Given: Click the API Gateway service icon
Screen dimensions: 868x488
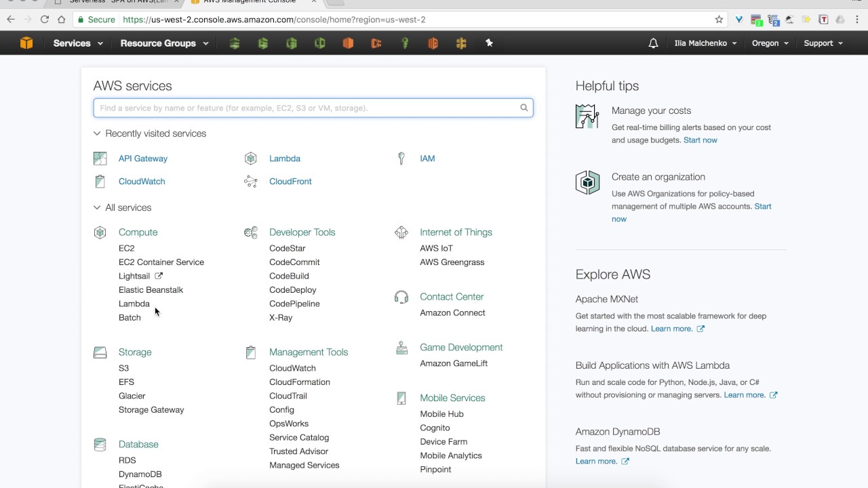Looking at the screenshot, I should coord(100,159).
